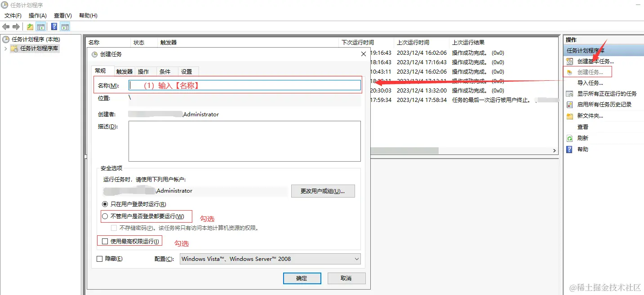Open the 配置 combo box
Screen dimensions: 644x295
tap(270, 259)
